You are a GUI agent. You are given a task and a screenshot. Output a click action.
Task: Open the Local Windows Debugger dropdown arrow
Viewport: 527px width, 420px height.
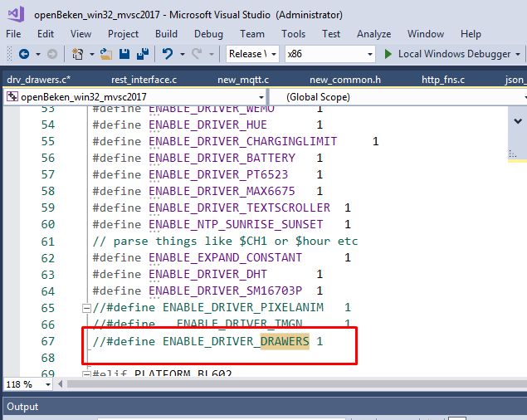point(518,54)
